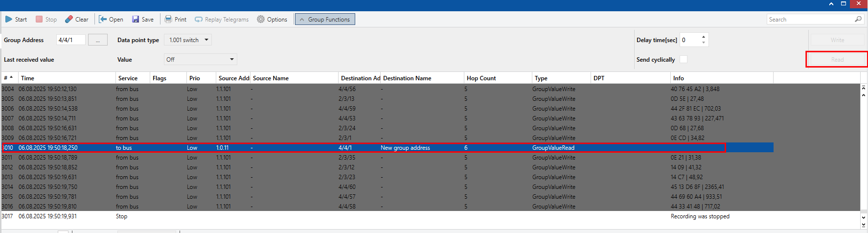
Task: Increase the Delay time with up arrow
Action: [x=704, y=37]
